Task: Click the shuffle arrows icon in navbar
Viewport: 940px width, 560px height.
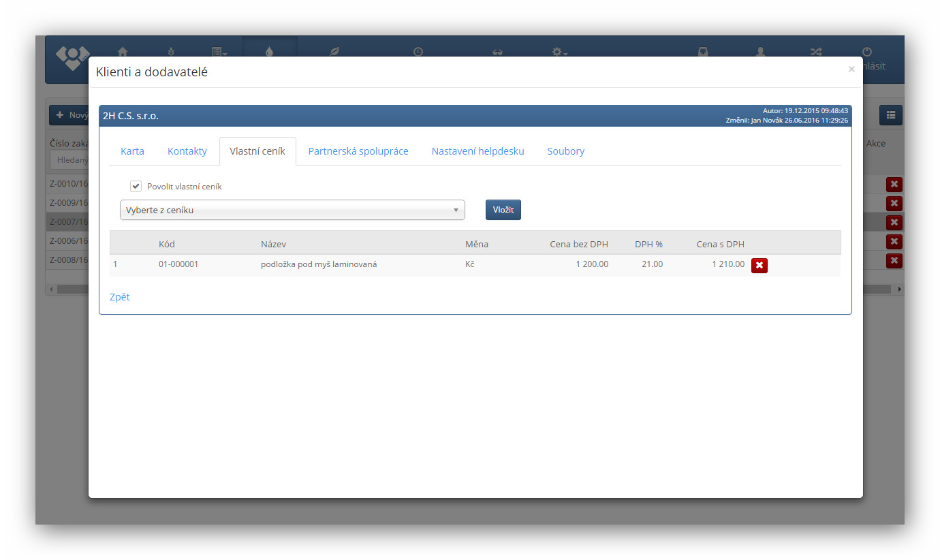Action: [815, 51]
